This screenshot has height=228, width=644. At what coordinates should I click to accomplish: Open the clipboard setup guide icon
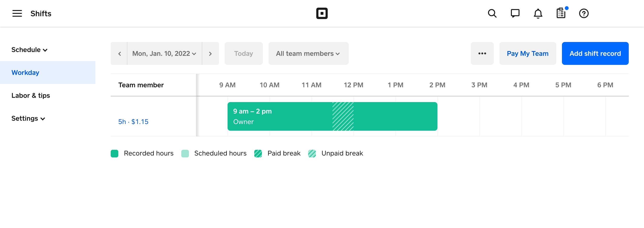561,14
